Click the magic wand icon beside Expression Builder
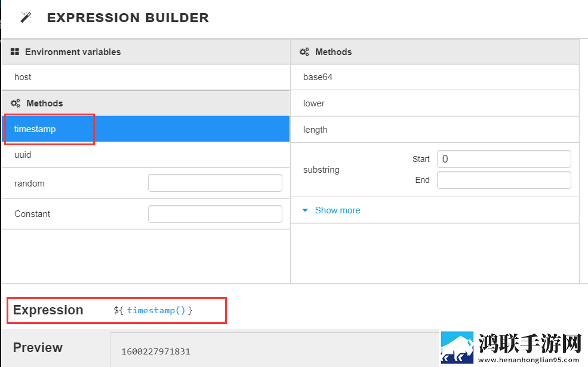Viewport: 588px width, 367px height. click(26, 17)
